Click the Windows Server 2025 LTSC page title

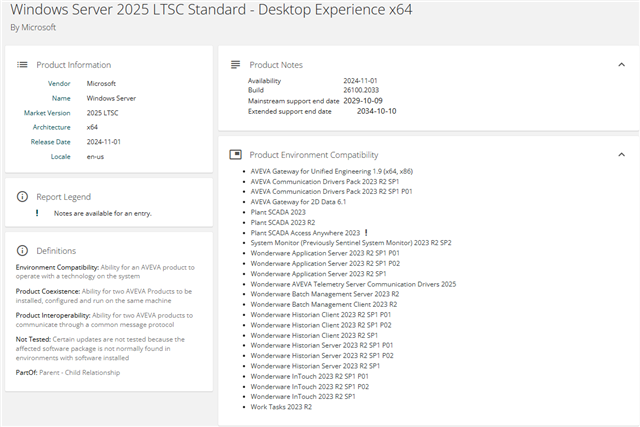(x=211, y=9)
